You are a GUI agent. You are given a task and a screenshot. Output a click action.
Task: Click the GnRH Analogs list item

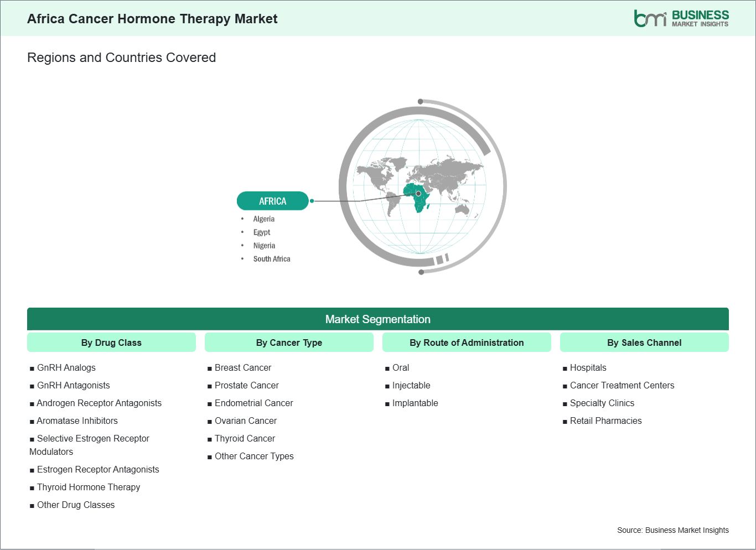tap(66, 367)
